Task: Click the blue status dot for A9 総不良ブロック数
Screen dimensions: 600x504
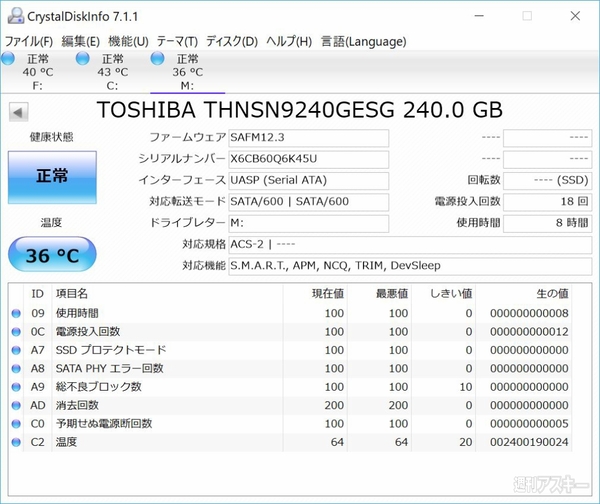Action: [16, 387]
